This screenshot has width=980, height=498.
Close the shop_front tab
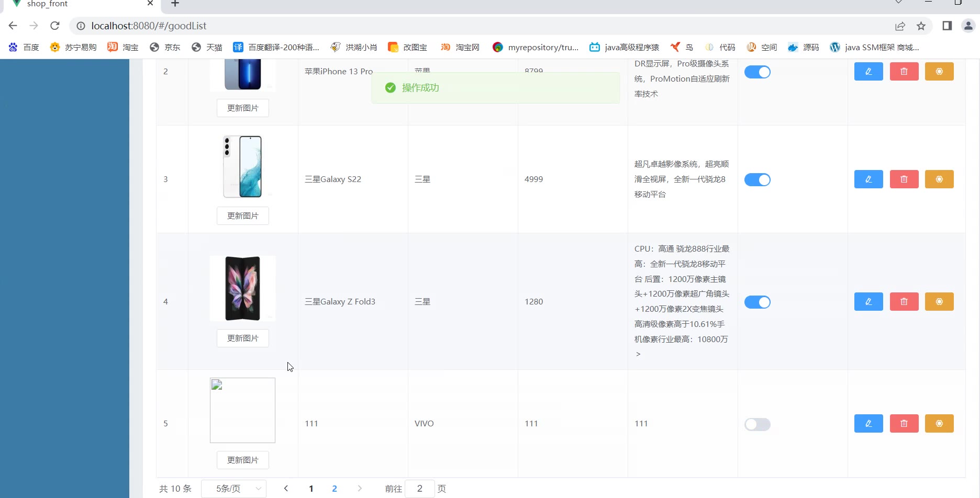coord(150,3)
